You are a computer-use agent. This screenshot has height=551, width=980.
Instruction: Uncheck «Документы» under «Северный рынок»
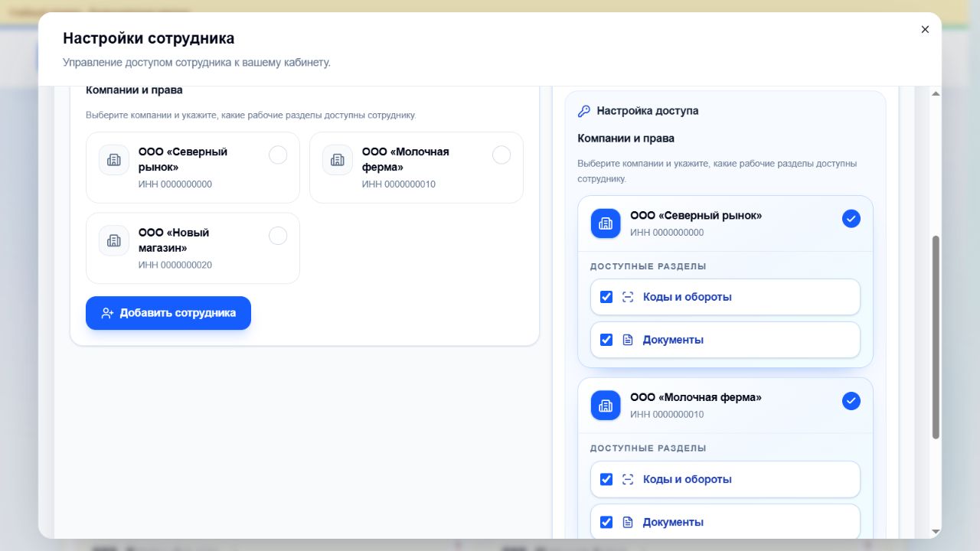point(606,340)
